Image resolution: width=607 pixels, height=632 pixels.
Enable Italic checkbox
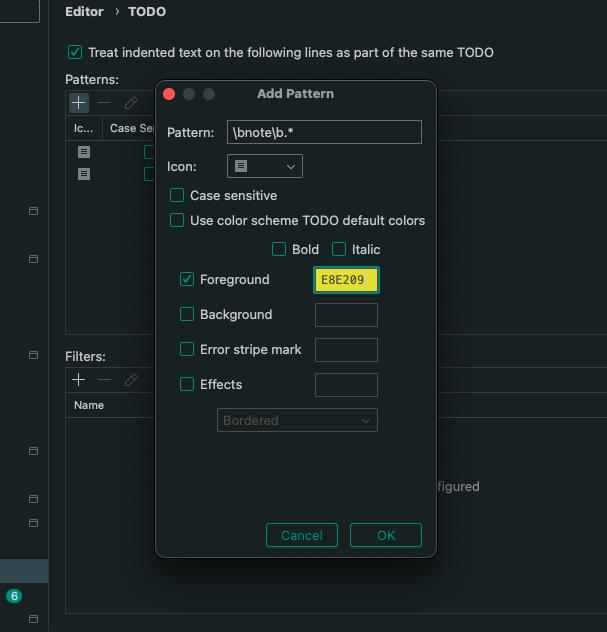[x=339, y=249]
